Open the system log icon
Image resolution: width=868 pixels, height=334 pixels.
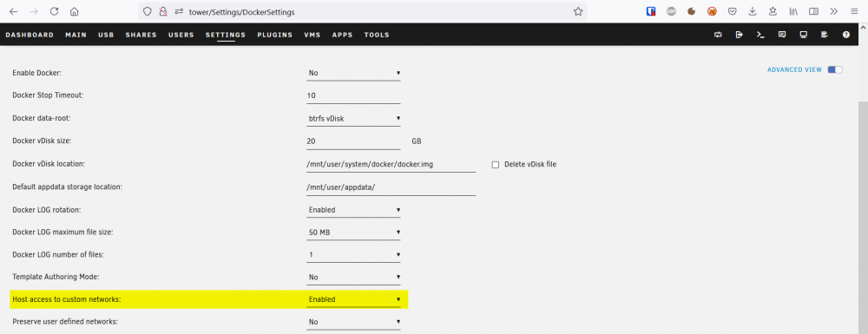coord(825,35)
